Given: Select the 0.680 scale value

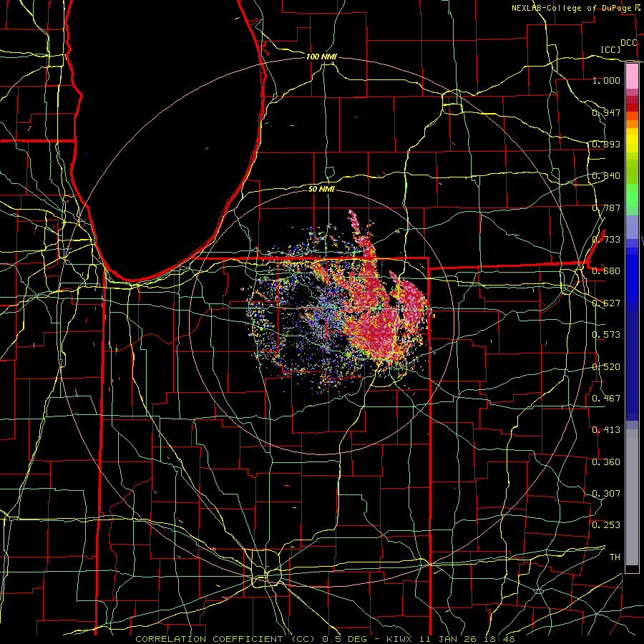Looking at the screenshot, I should [x=606, y=271].
